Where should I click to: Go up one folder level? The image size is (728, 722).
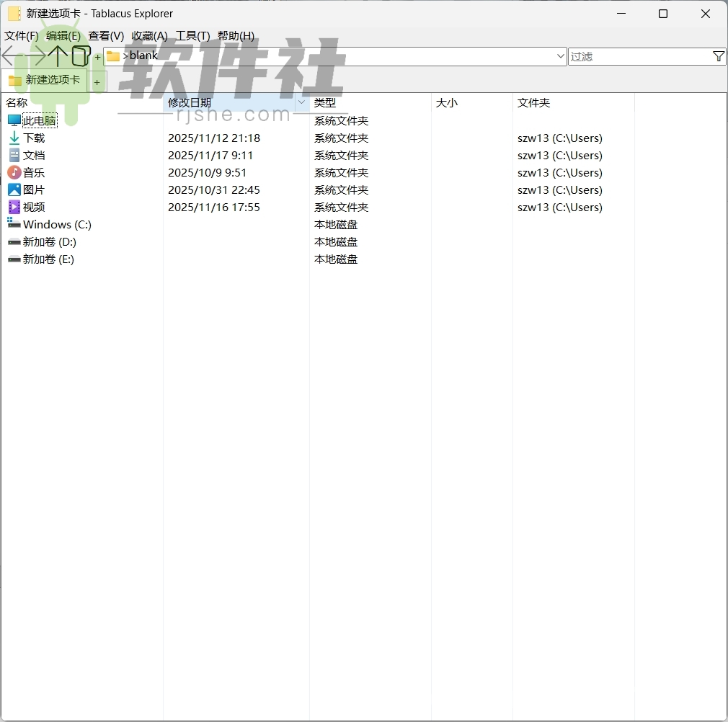pyautogui.click(x=56, y=55)
